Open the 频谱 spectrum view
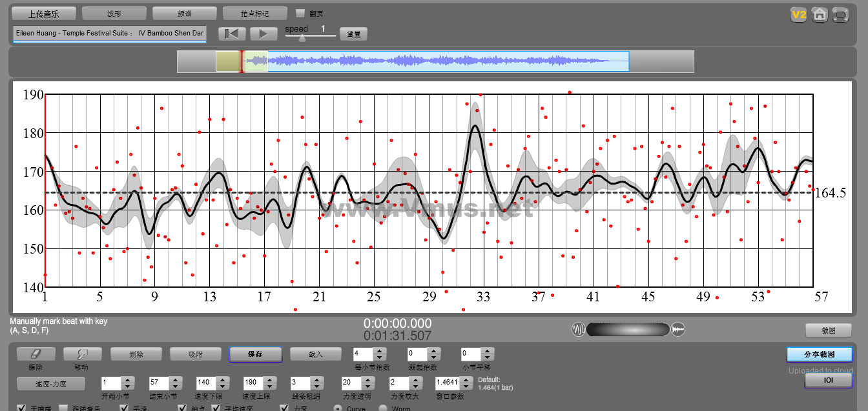Screen dimensions: 868x411 [185, 14]
